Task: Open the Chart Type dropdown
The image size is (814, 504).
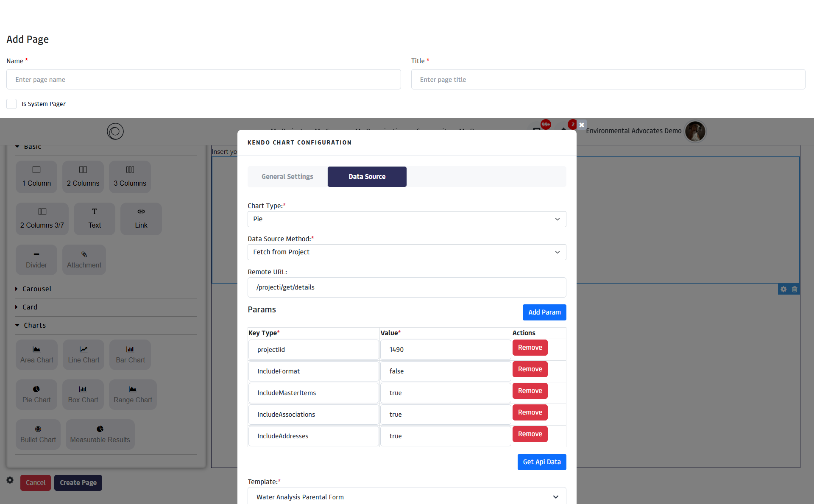Action: 407,219
